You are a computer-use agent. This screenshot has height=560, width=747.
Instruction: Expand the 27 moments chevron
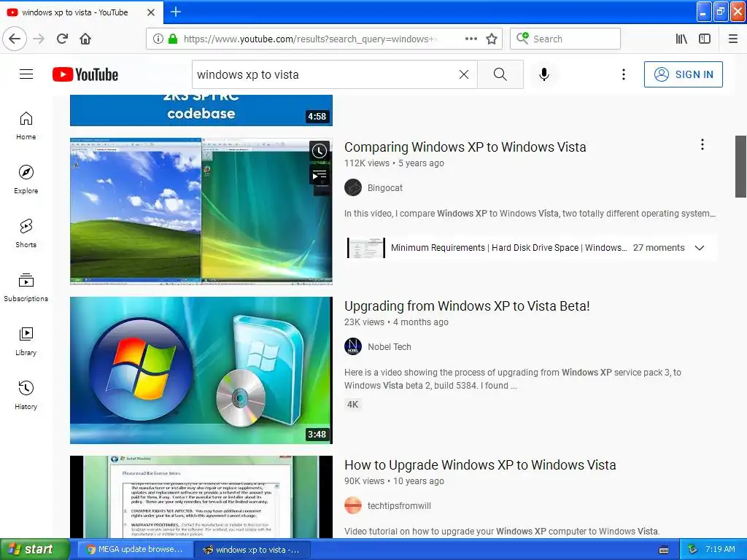[x=699, y=248]
